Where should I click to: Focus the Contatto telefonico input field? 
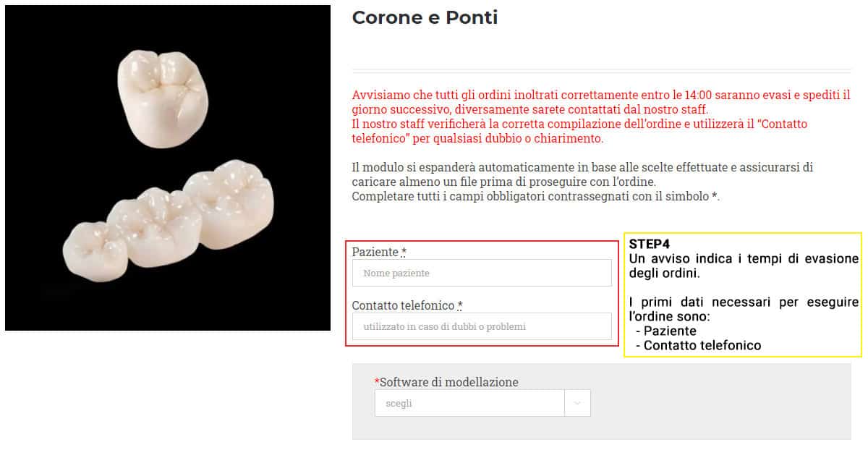coord(482,326)
